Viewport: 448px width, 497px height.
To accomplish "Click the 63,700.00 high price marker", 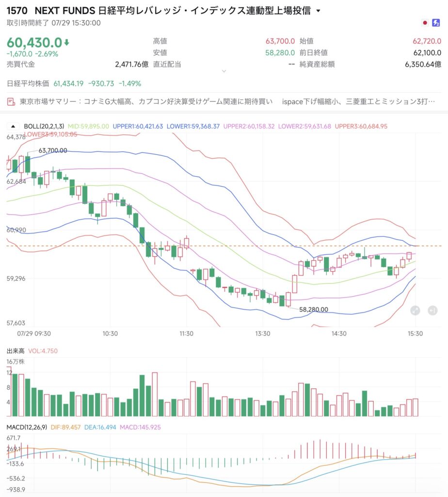I will 53,150.
